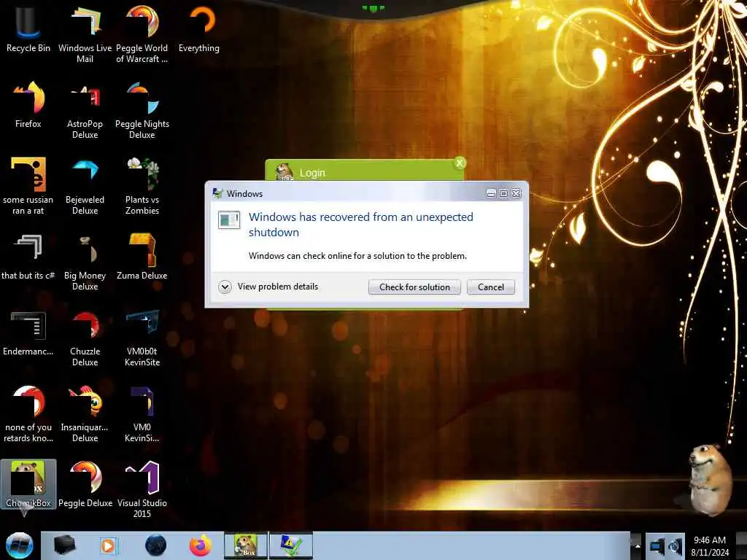Select the Endermanc... desktop icon

coord(28,332)
